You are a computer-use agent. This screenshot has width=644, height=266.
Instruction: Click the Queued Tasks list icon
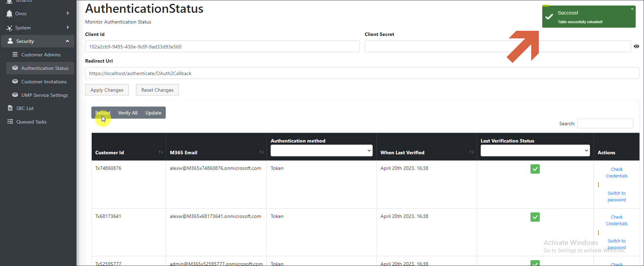10,121
